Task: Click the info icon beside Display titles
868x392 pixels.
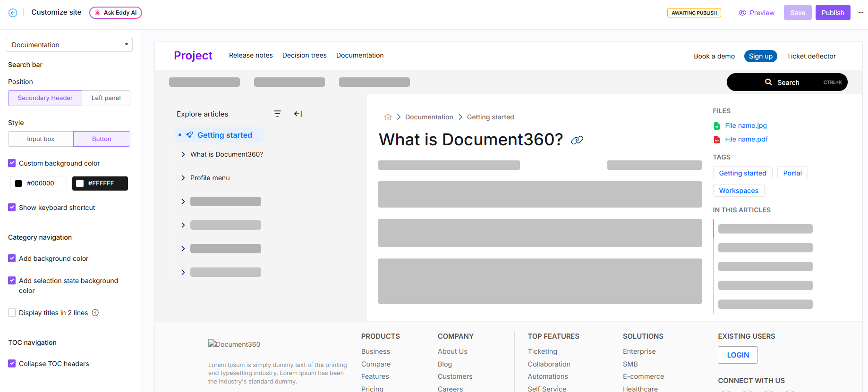Action: pos(95,313)
